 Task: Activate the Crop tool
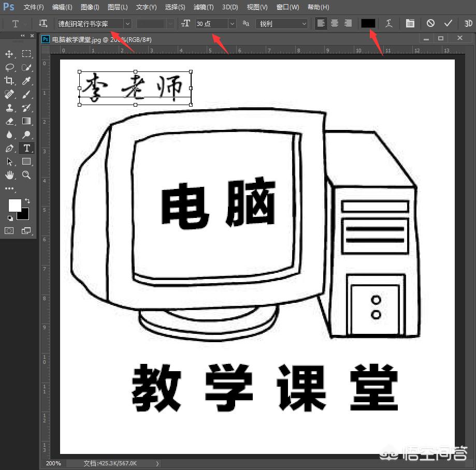(x=9, y=81)
